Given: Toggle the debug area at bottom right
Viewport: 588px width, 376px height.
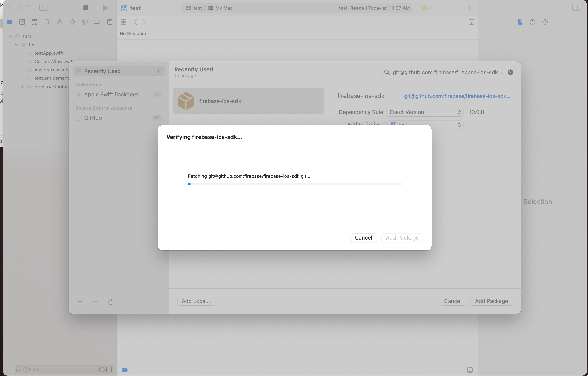Looking at the screenshot, I should click(470, 370).
